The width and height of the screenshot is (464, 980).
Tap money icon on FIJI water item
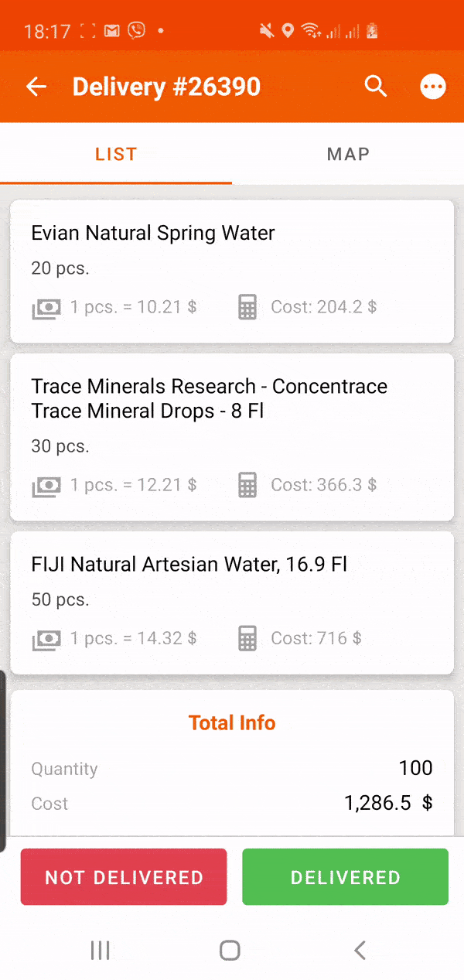pyautogui.click(x=46, y=640)
